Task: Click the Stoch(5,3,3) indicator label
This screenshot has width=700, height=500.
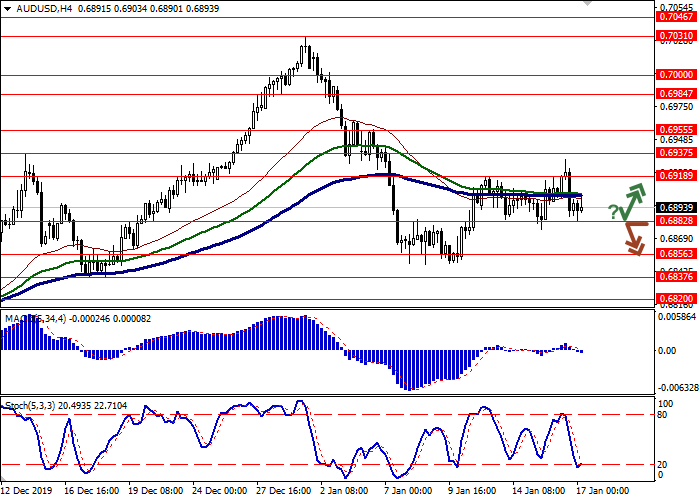Action: [x=30, y=405]
